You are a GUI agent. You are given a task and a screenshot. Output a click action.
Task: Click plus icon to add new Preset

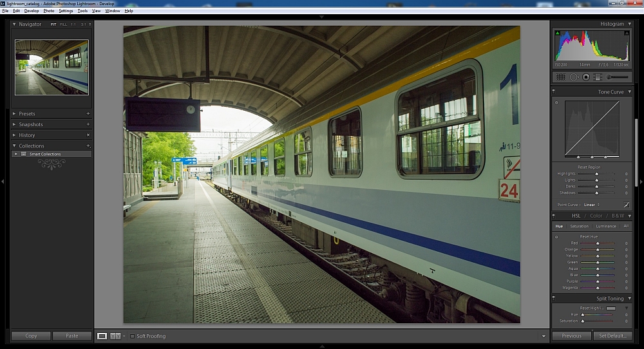[x=88, y=114]
